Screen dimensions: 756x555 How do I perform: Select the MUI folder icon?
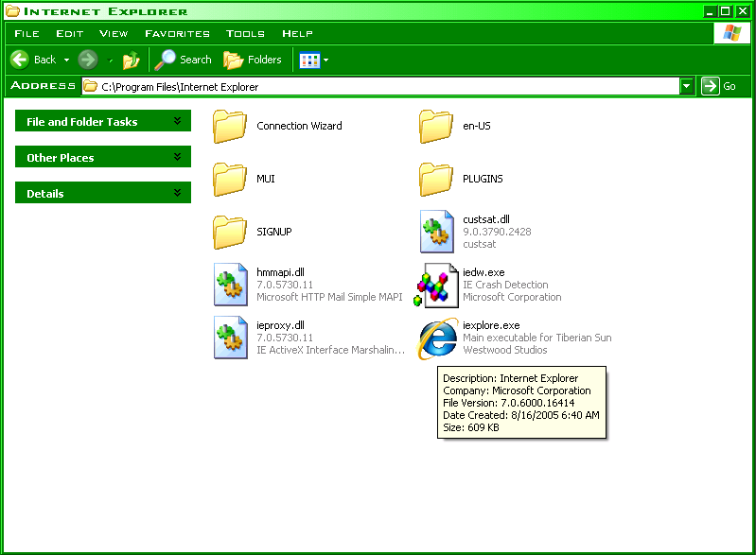230,180
